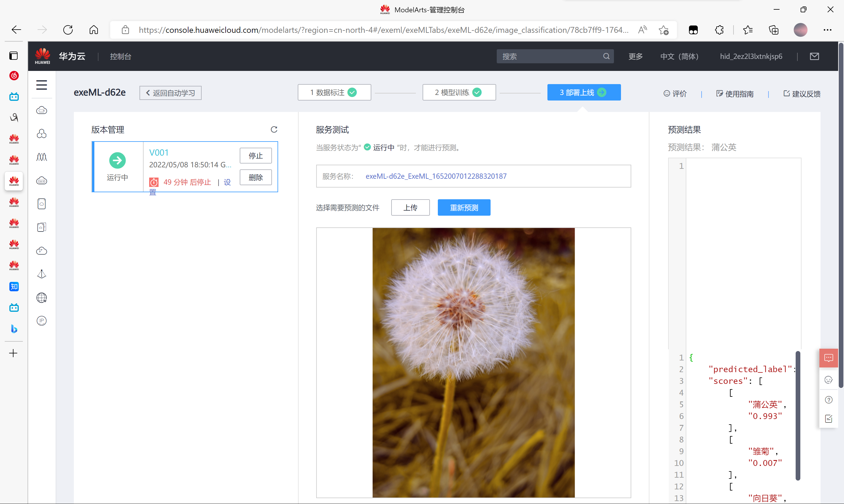Expand the 更多 menu

635,56
